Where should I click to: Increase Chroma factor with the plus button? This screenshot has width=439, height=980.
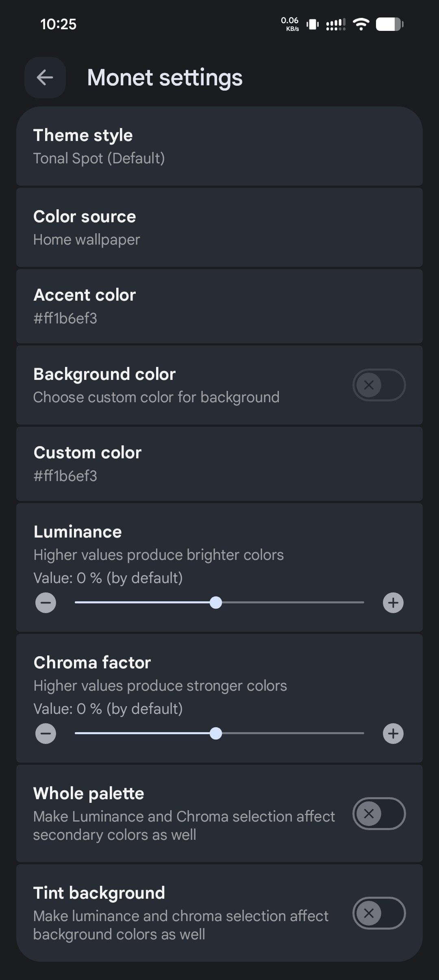click(x=393, y=733)
